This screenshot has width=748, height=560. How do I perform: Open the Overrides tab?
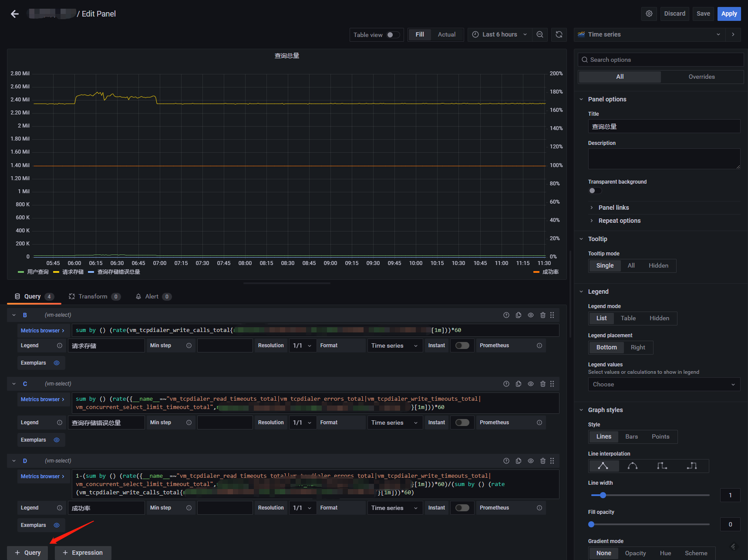click(x=701, y=77)
